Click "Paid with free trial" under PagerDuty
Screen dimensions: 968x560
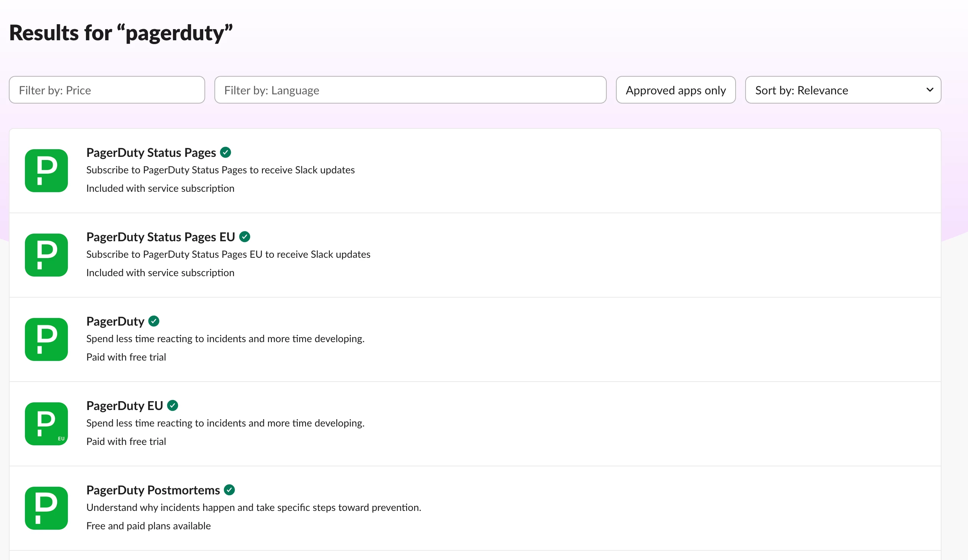[x=126, y=357]
